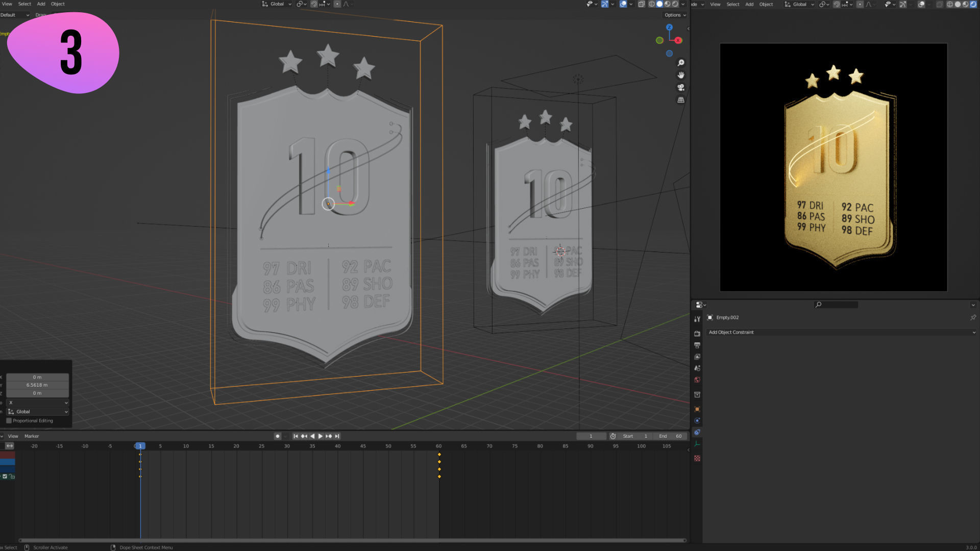The width and height of the screenshot is (980, 551).
Task: Click the current frame marker at frame 1
Action: [140, 446]
